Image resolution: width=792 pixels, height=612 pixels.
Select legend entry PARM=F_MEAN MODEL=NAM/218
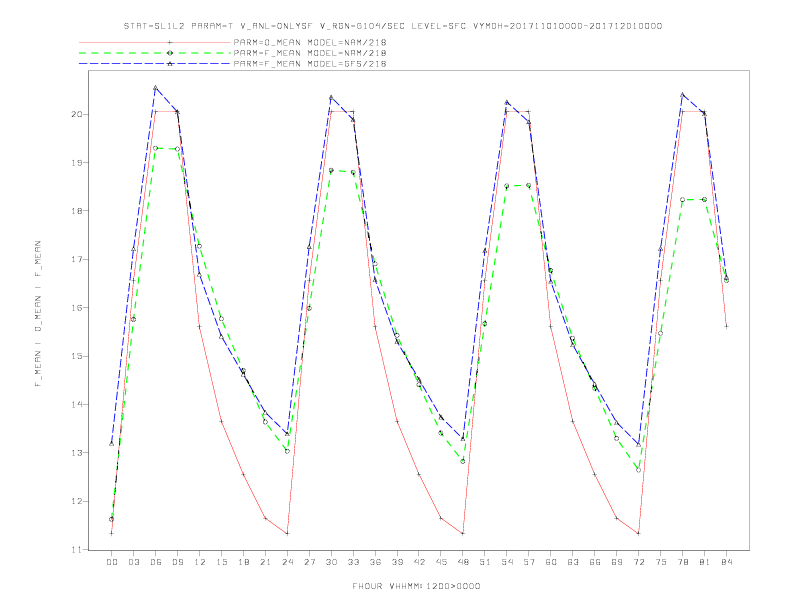click(310, 53)
